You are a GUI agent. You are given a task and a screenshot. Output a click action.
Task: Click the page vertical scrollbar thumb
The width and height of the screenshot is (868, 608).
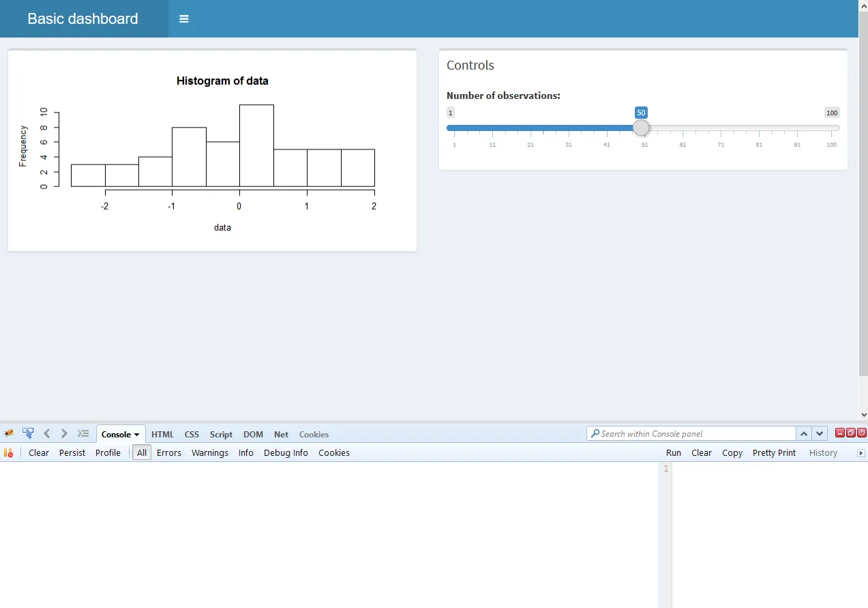click(x=863, y=193)
